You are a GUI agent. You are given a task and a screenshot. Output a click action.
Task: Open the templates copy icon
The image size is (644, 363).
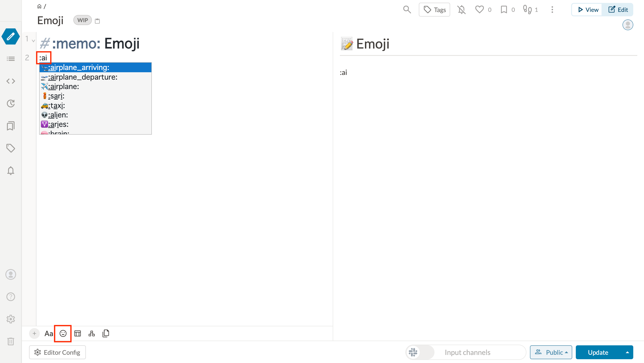click(106, 333)
